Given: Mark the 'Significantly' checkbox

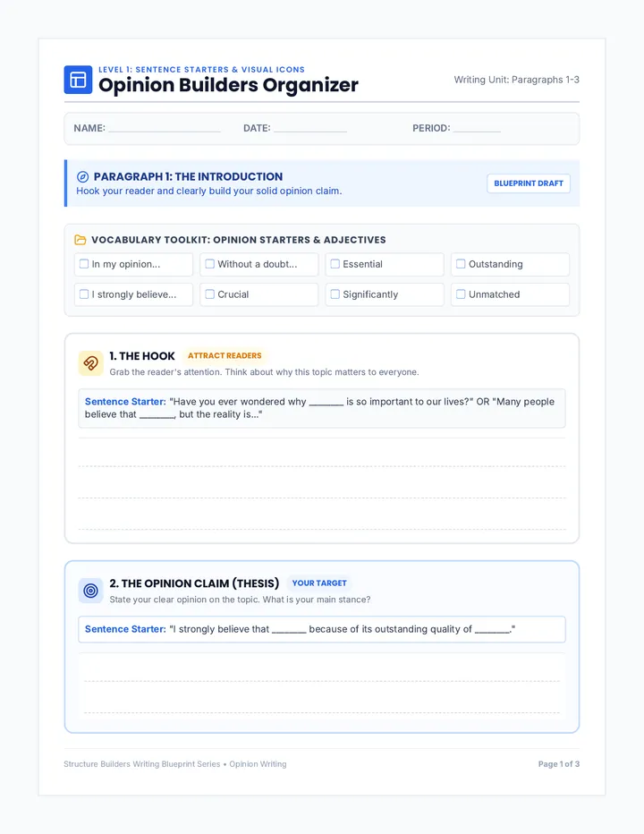Looking at the screenshot, I should click(335, 294).
